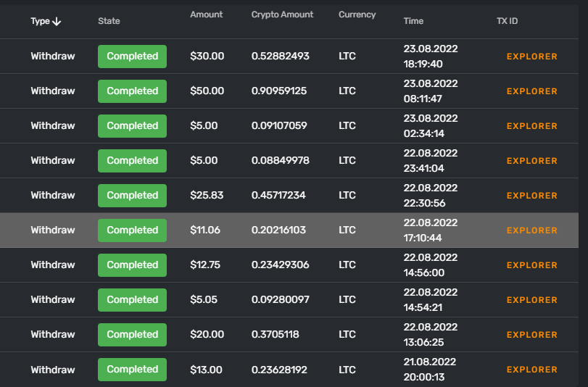Click Completed badge in $25.83 row
The width and height of the screenshot is (588, 387).
(x=133, y=196)
